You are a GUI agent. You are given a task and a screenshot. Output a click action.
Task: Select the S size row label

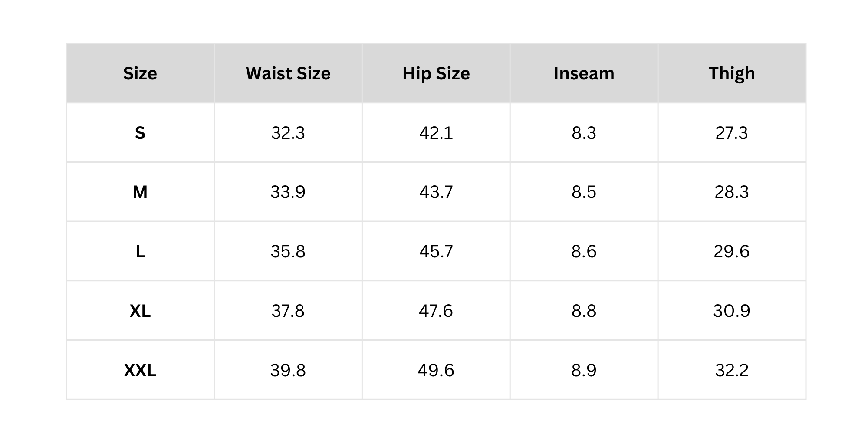(140, 133)
